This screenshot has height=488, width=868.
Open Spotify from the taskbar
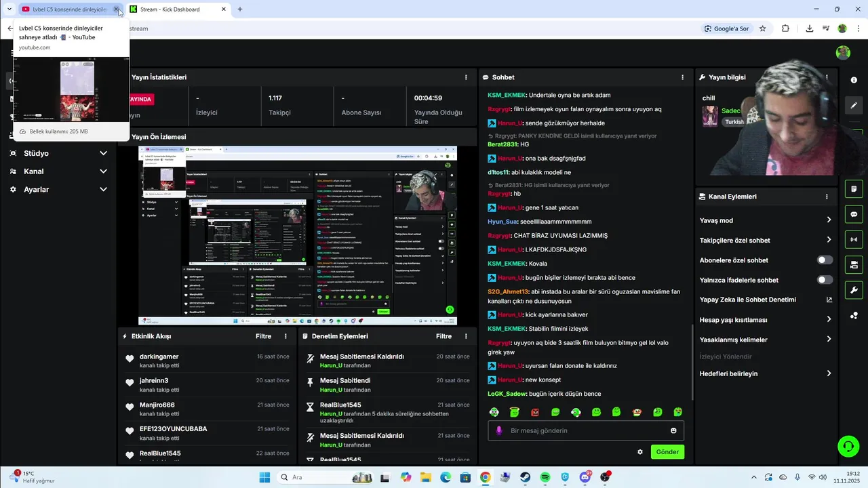point(545,477)
